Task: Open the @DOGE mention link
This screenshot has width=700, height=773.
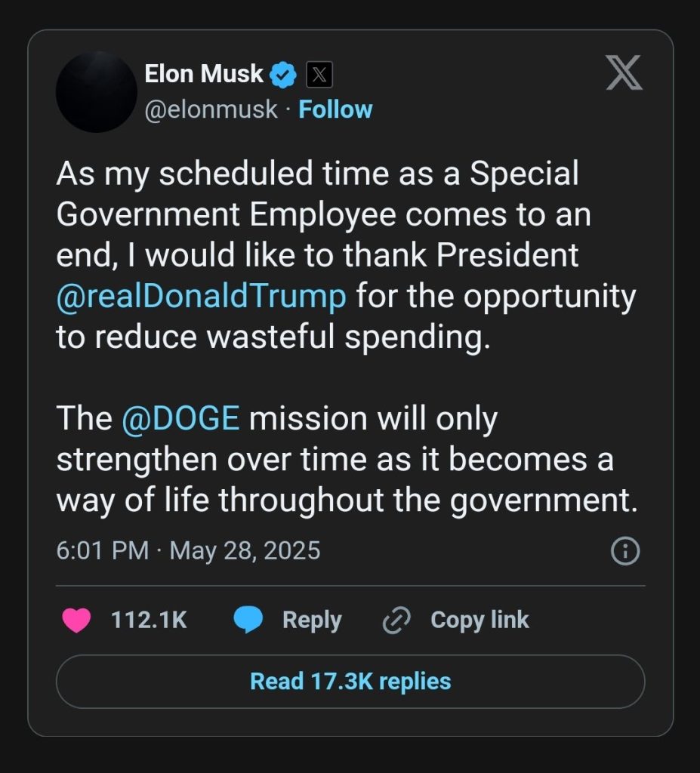Action: point(180,419)
